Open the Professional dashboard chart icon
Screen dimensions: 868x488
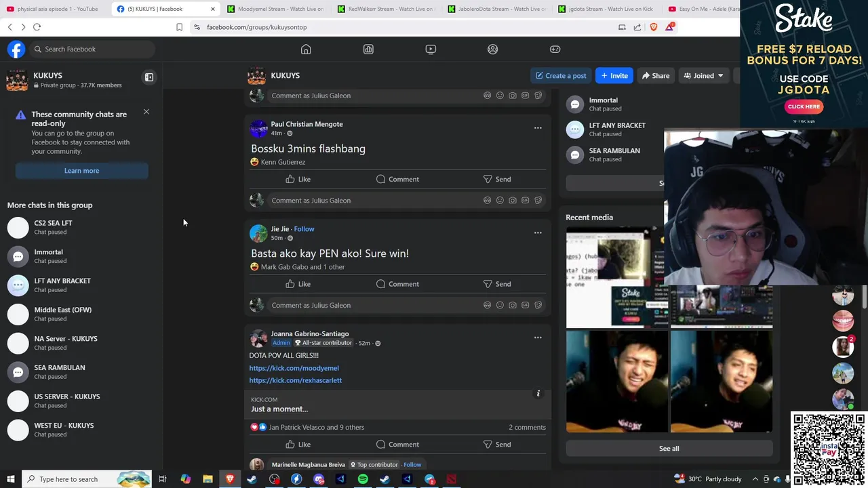point(368,49)
